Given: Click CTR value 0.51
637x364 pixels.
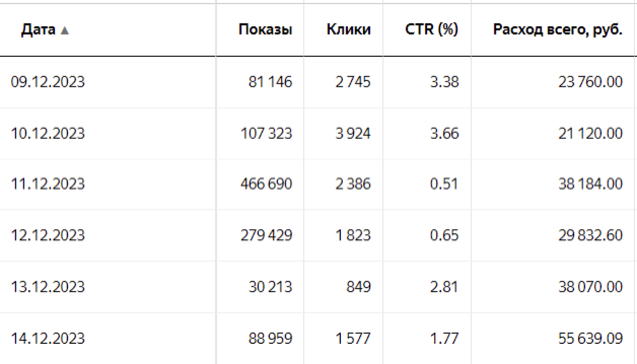Looking at the screenshot, I should 444,184.
